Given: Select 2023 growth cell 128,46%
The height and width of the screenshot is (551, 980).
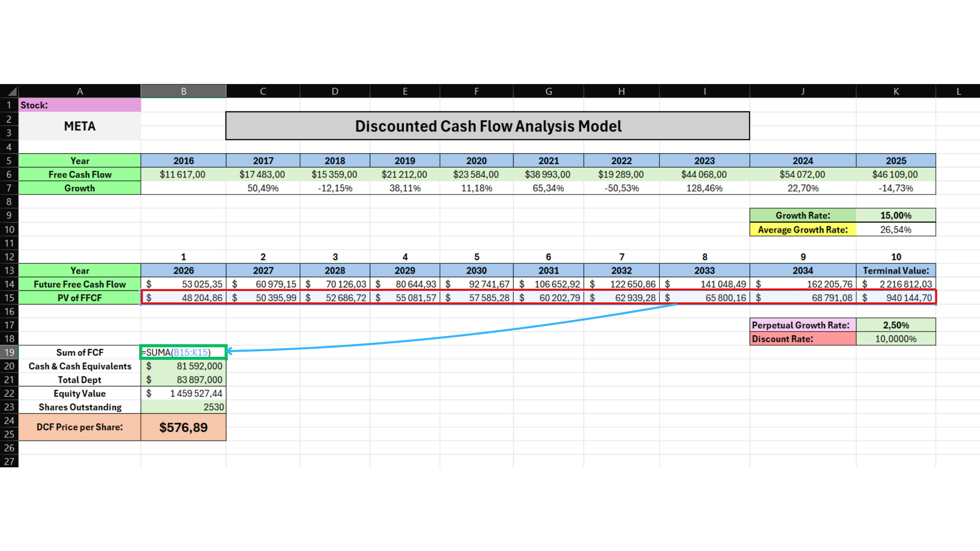Looking at the screenshot, I should 705,188.
